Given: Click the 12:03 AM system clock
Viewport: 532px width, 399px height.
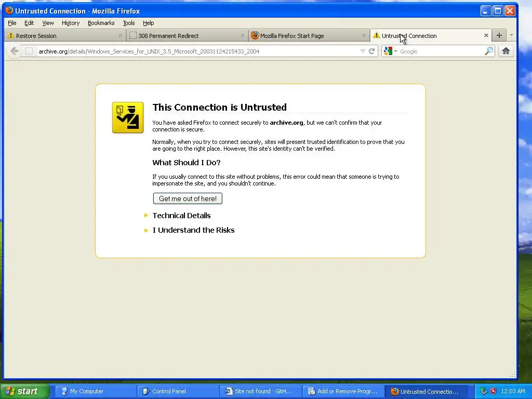Looking at the screenshot, I should 513,391.
